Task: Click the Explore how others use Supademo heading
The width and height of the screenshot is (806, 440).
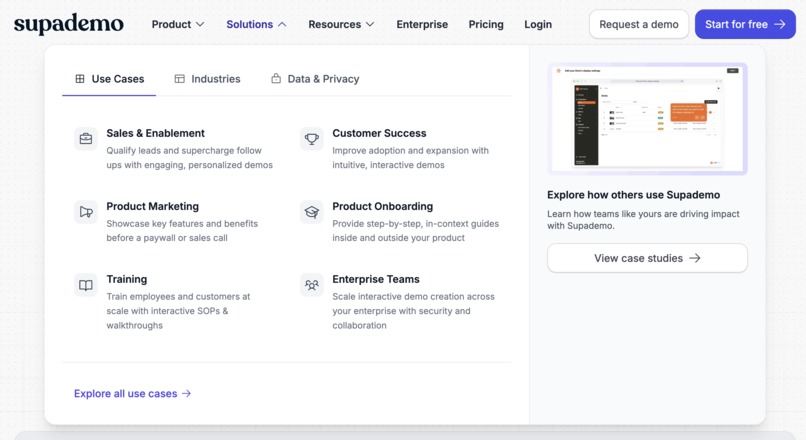Action: (633, 195)
